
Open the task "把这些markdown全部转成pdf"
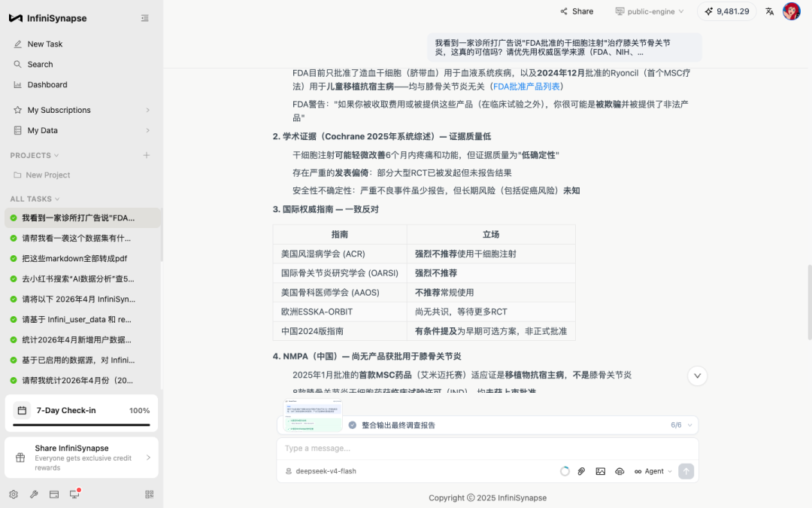coord(83,258)
